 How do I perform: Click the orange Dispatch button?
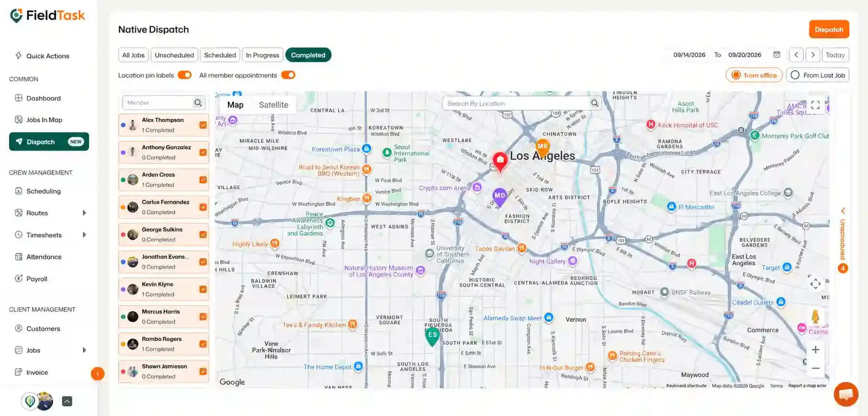[829, 29]
